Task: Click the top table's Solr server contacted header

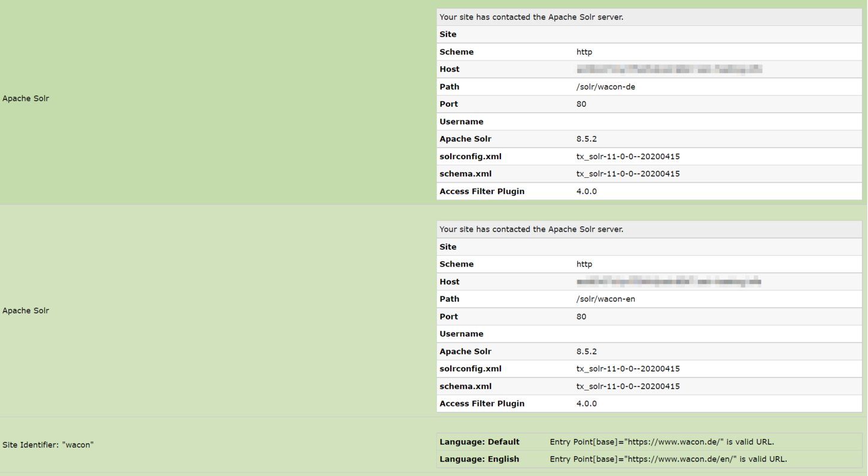Action: [x=531, y=17]
